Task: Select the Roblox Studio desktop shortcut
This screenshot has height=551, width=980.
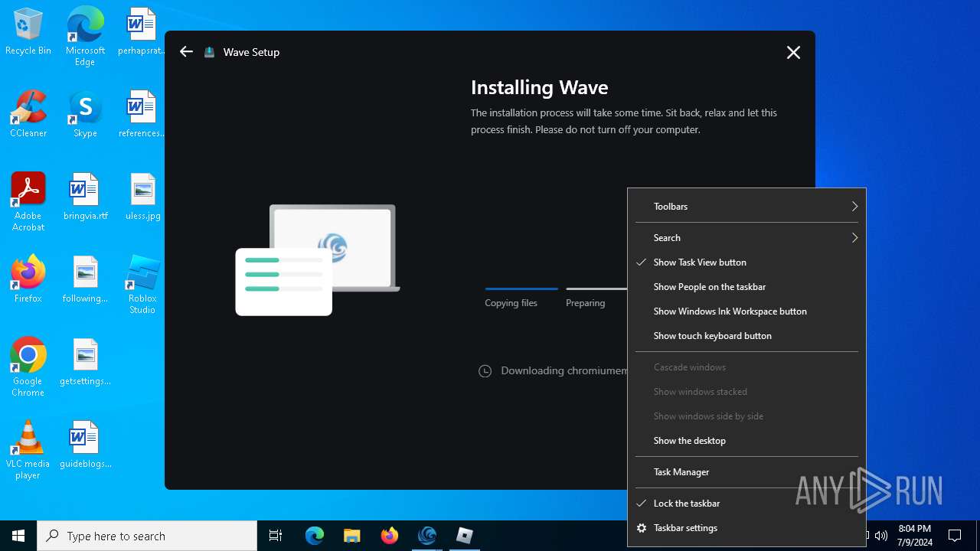Action: [142, 285]
